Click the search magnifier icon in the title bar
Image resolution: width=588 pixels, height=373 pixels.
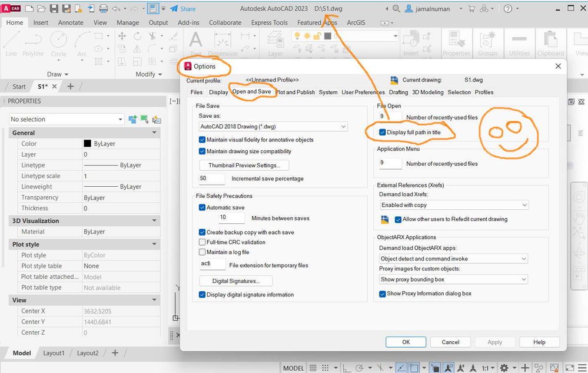point(396,8)
